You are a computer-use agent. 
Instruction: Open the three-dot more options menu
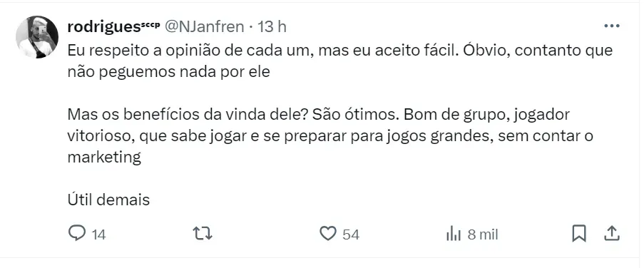(x=612, y=26)
